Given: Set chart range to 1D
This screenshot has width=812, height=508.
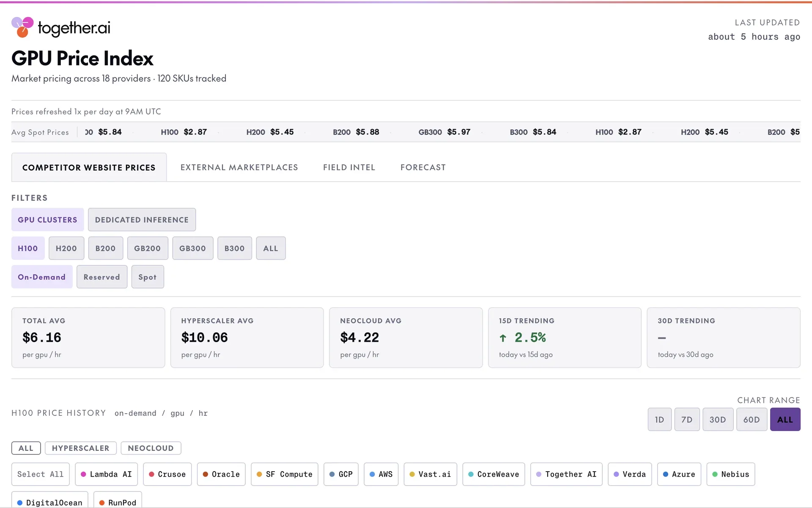Looking at the screenshot, I should (659, 420).
